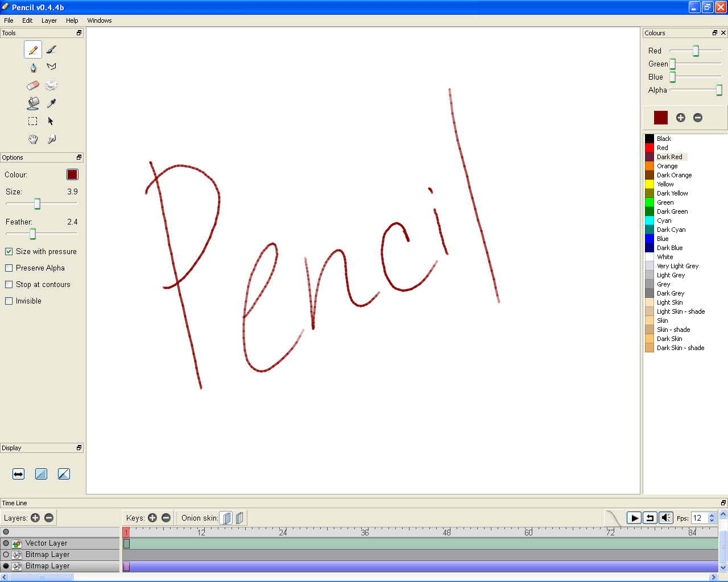Pick the Eraser tool
This screenshot has width=728, height=582.
tap(32, 85)
